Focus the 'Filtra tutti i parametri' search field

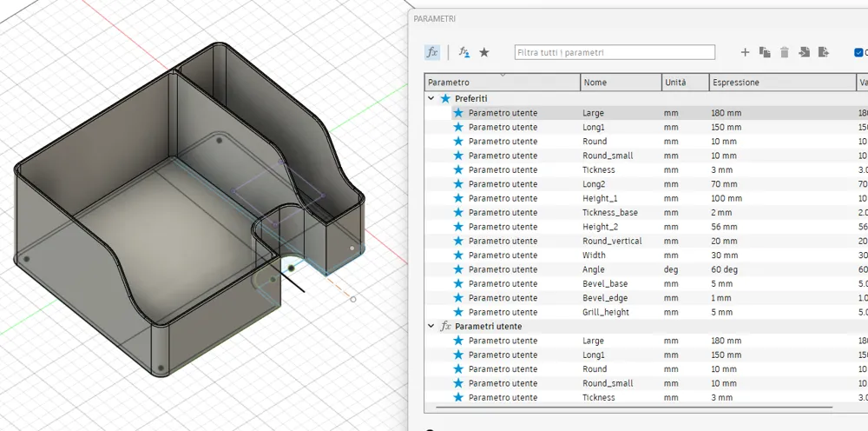pos(615,53)
